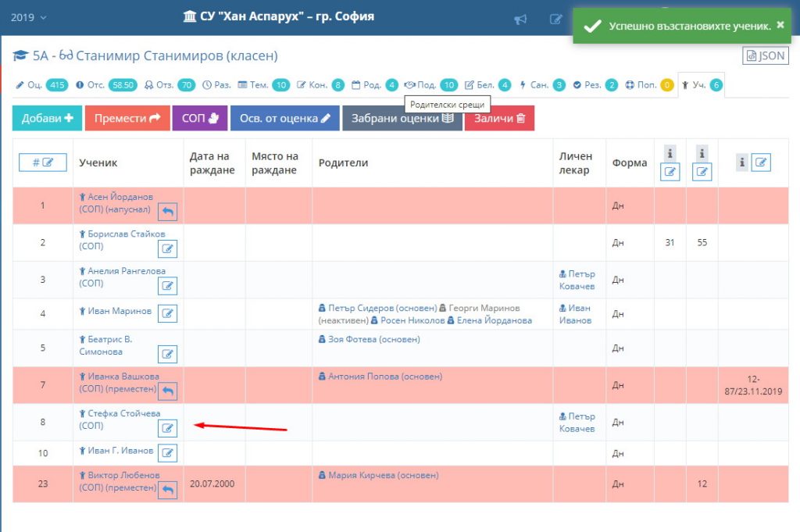Open the megaphone announcements icon
800x532 pixels.
[x=521, y=20]
